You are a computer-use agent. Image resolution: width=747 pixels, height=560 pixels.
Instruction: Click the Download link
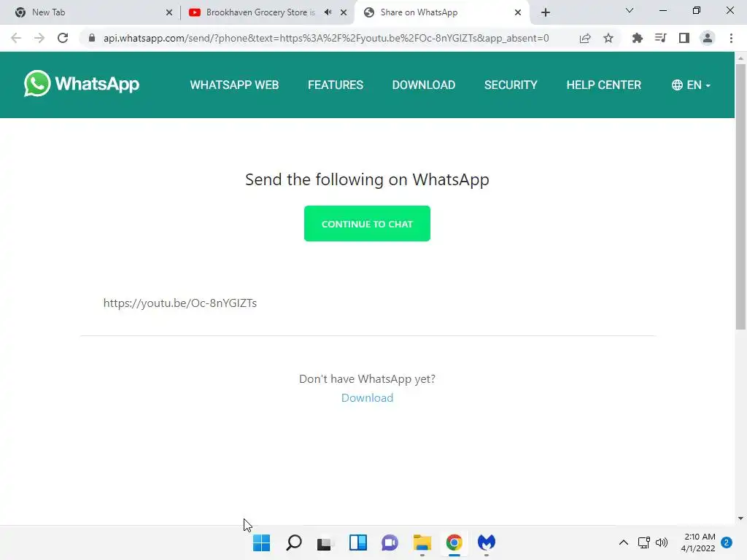click(x=367, y=397)
